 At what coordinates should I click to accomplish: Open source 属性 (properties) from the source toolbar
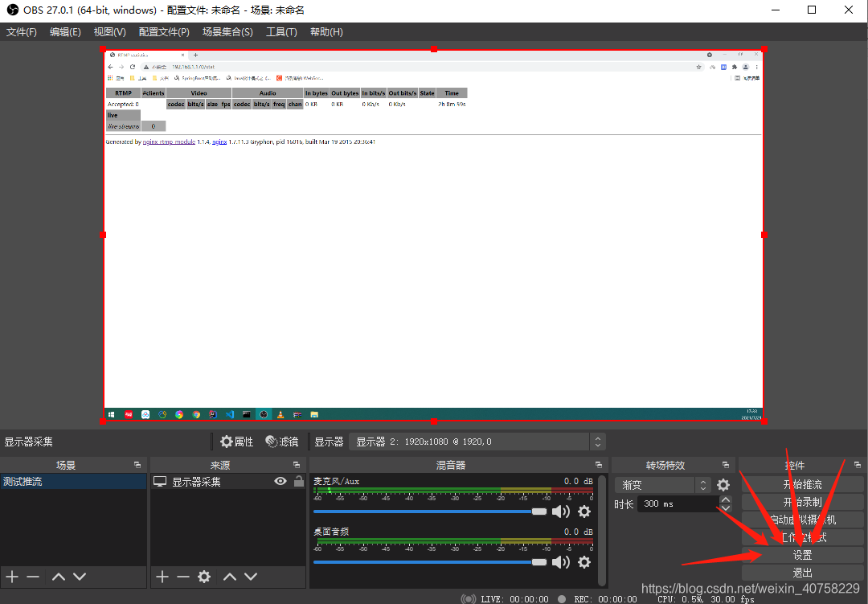pyautogui.click(x=236, y=442)
